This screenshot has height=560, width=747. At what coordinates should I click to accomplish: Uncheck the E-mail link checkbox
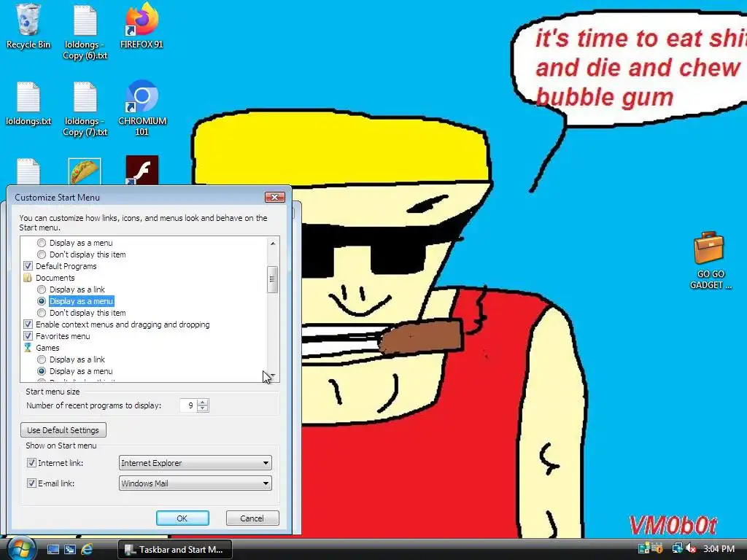(31, 483)
